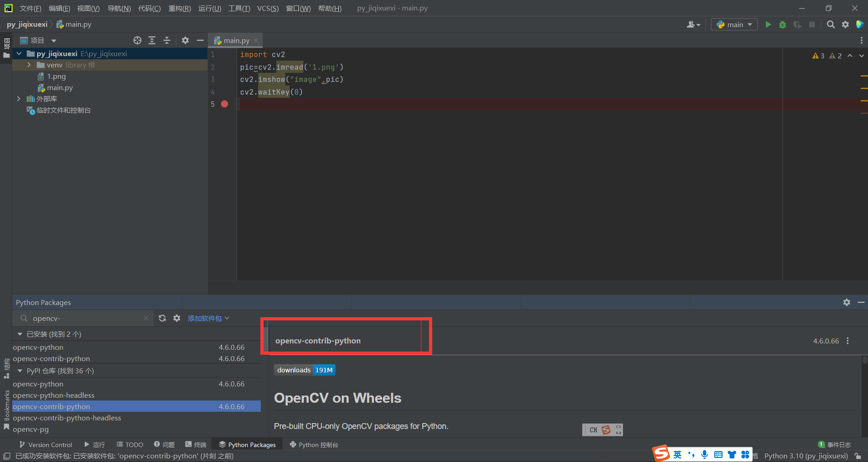Select opened file with crosshair icon in project panel
The height and width of the screenshot is (462, 868).
[137, 40]
